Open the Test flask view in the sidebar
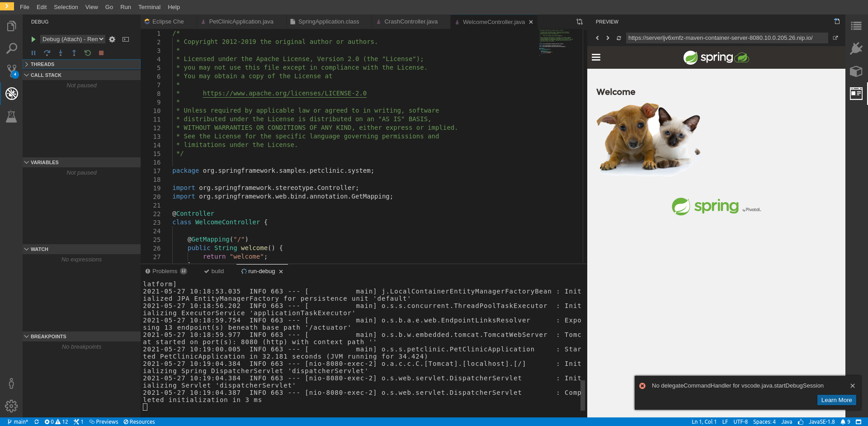Screen dimensions: 868x426 click(x=11, y=116)
